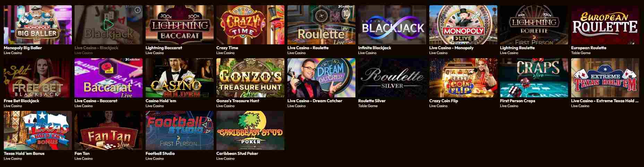644x167 pixels.
Task: Click the Gonzo's Treasure Hunt thumbnail
Action: pos(250,78)
